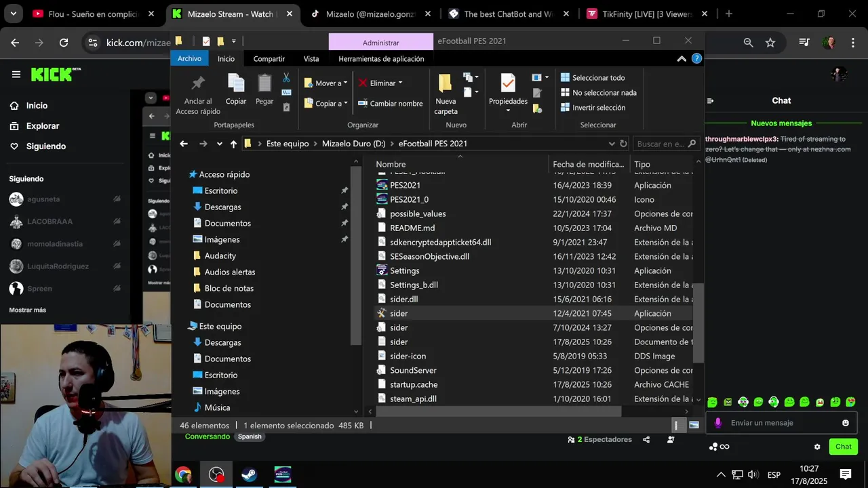Screen dimensions: 868x488
Task: Collapse the Kick chat panel icon
Action: [710, 100]
